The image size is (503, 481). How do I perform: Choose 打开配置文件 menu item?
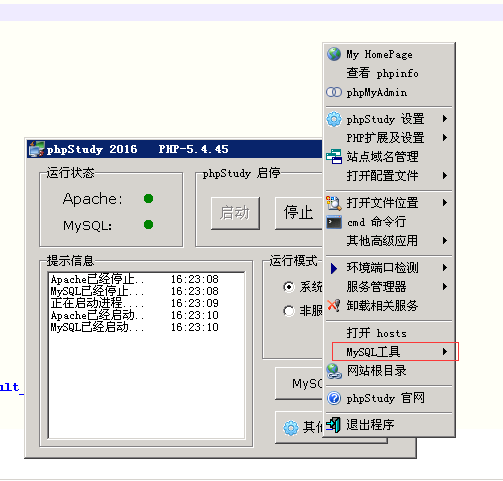click(x=389, y=175)
